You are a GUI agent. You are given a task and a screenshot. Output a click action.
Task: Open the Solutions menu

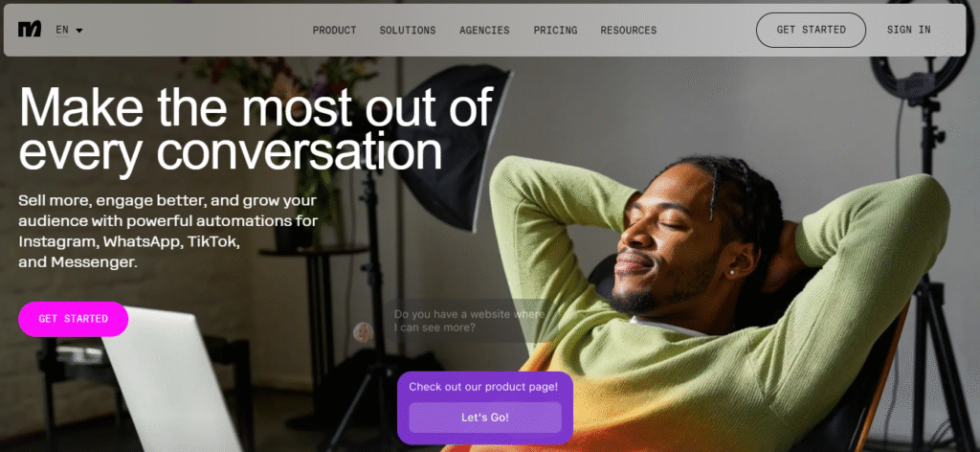point(408,30)
